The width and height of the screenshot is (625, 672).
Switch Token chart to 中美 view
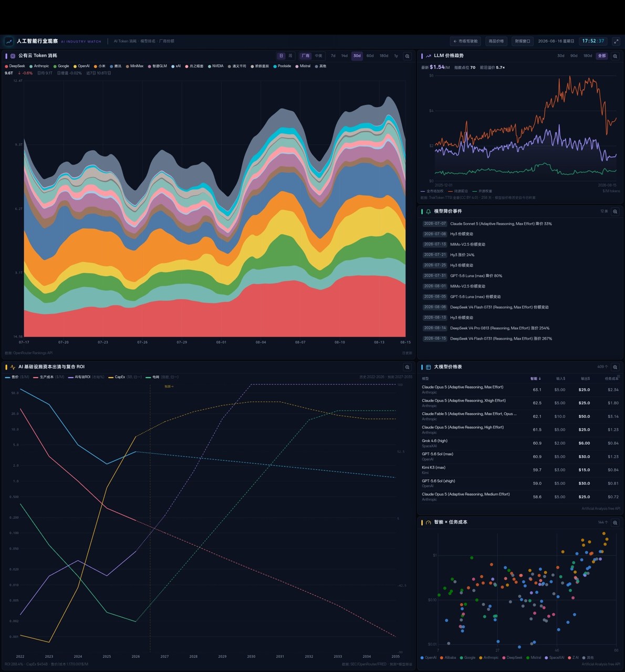coord(318,56)
